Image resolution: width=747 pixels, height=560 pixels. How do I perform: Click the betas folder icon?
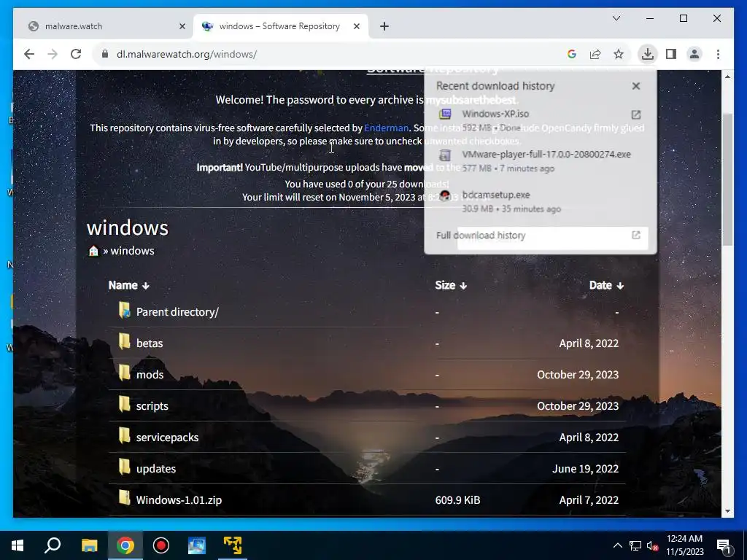[124, 341]
